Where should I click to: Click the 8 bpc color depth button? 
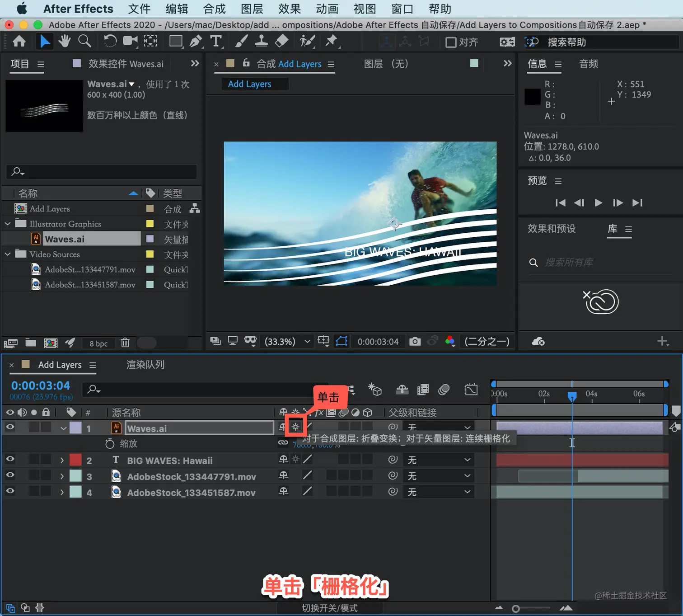pyautogui.click(x=98, y=343)
